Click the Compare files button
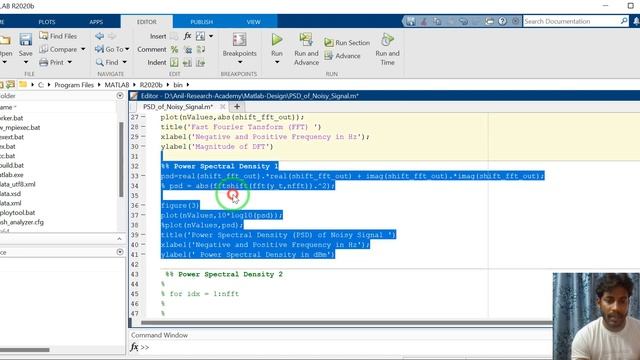This screenshot has height=360, width=640. click(x=58, y=49)
